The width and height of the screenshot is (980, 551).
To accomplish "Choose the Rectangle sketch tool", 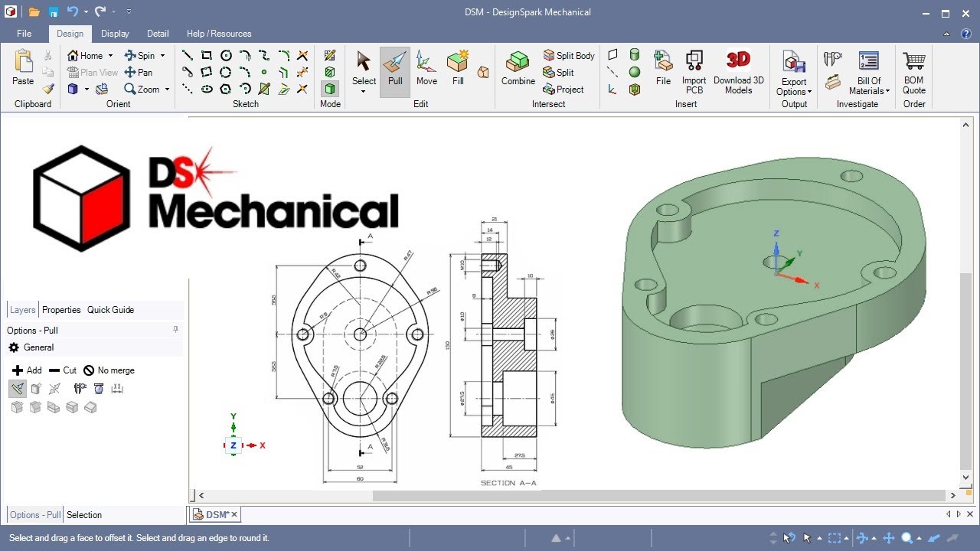I will pyautogui.click(x=207, y=55).
